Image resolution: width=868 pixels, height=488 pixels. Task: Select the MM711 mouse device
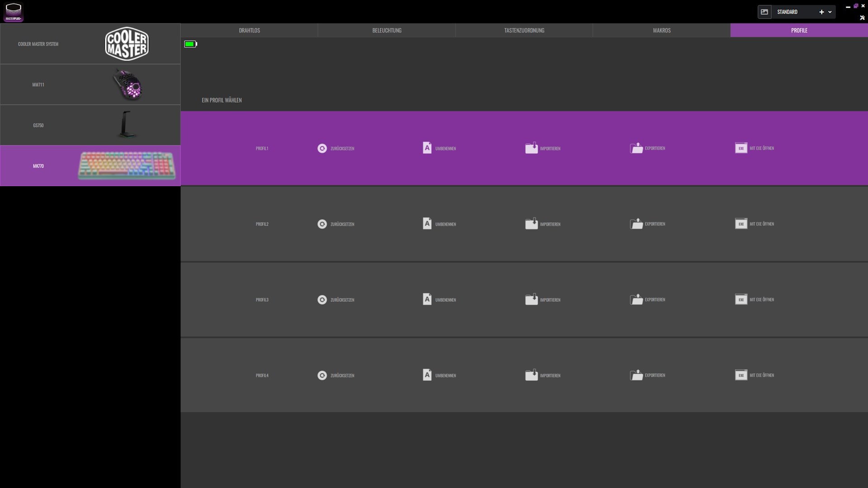pos(90,84)
